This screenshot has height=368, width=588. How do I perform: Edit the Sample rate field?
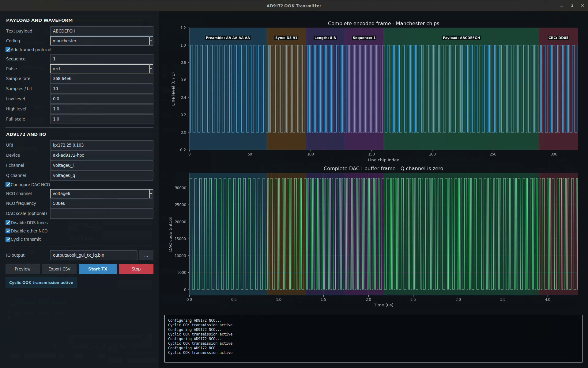102,79
